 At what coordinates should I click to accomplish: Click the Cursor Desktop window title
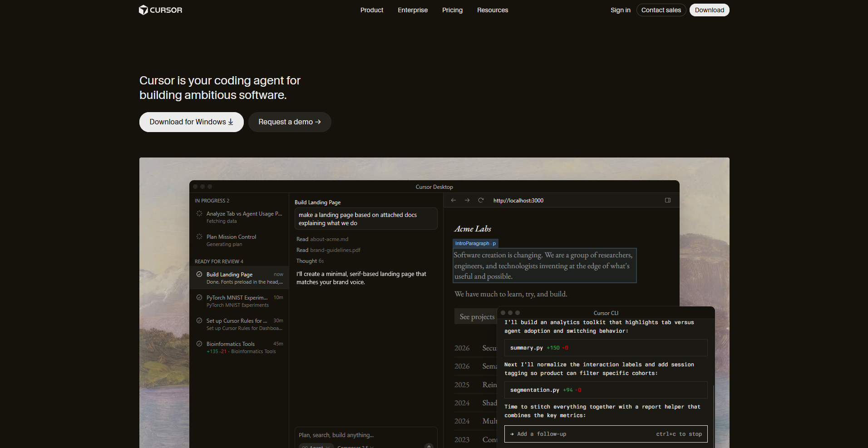434,187
